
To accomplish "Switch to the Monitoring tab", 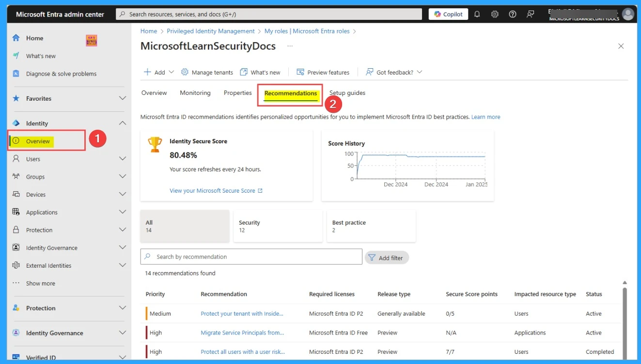I will [195, 92].
